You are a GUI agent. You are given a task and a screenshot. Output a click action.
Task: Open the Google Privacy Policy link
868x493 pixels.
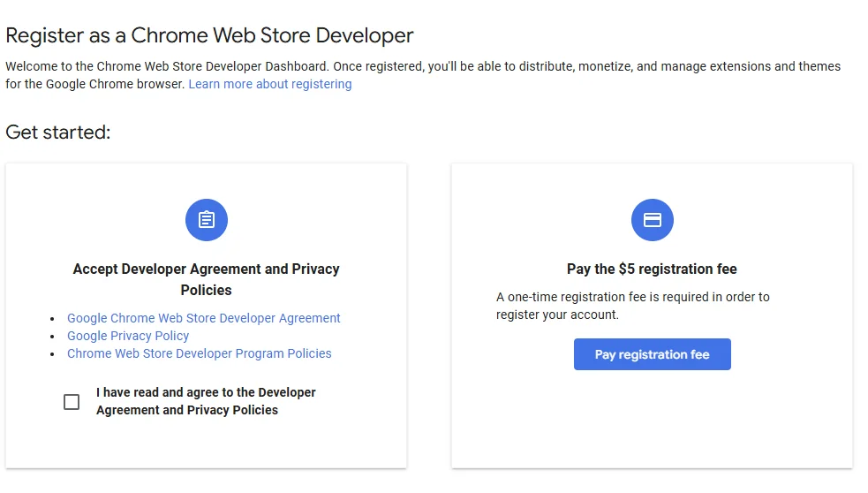click(x=128, y=336)
